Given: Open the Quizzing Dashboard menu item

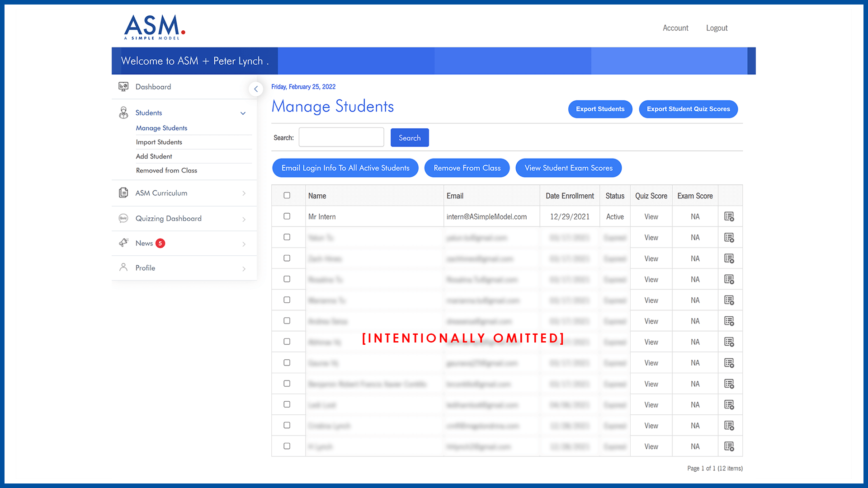Looking at the screenshot, I should click(x=169, y=218).
